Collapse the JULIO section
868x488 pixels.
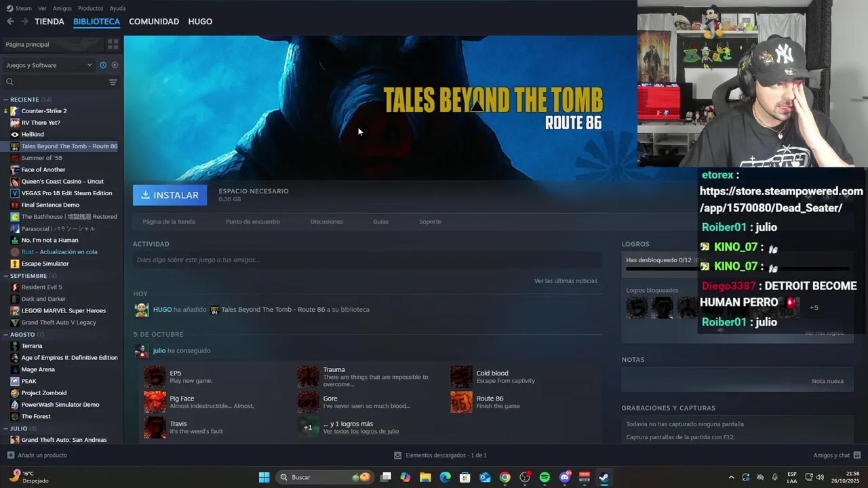pos(6,428)
